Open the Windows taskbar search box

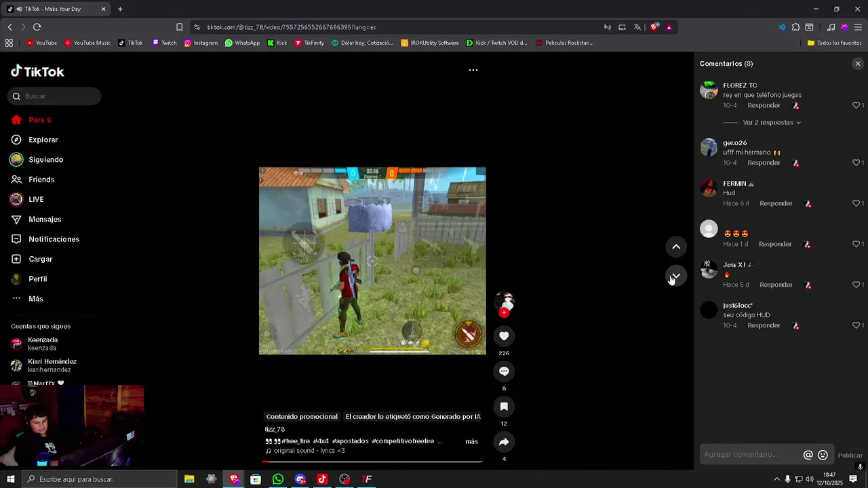99,479
